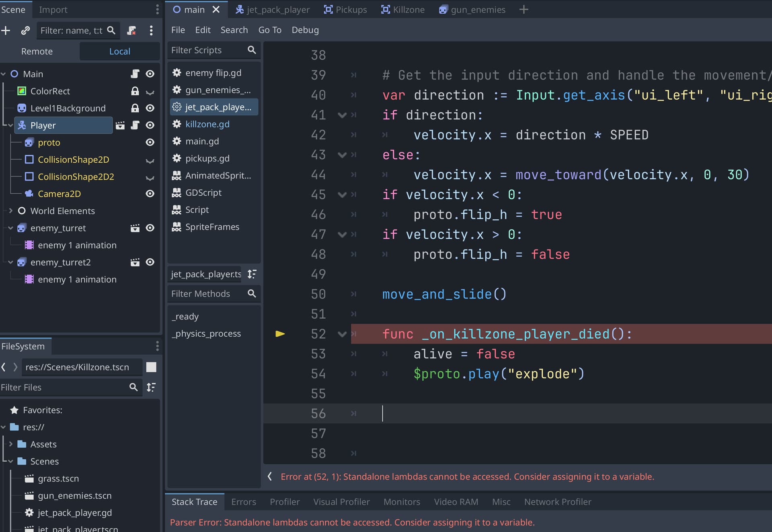
Task: Toggle visibility eye of proto node
Action: 150,142
